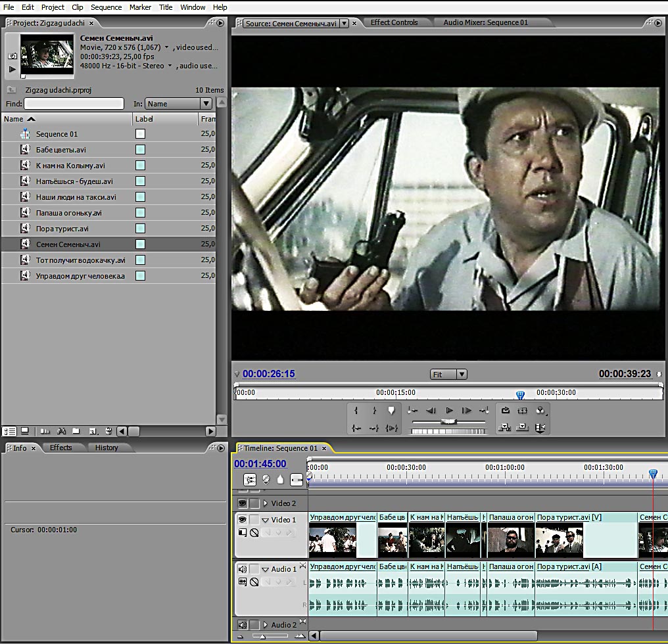The width and height of the screenshot is (668, 644).
Task: Mute Audio 2 track speaker toggle
Action: point(243,625)
